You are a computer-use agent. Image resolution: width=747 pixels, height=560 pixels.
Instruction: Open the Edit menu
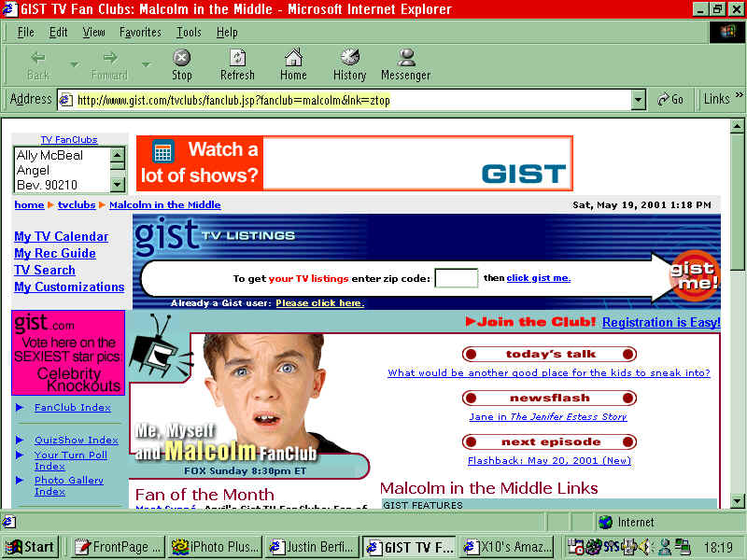[x=58, y=33]
